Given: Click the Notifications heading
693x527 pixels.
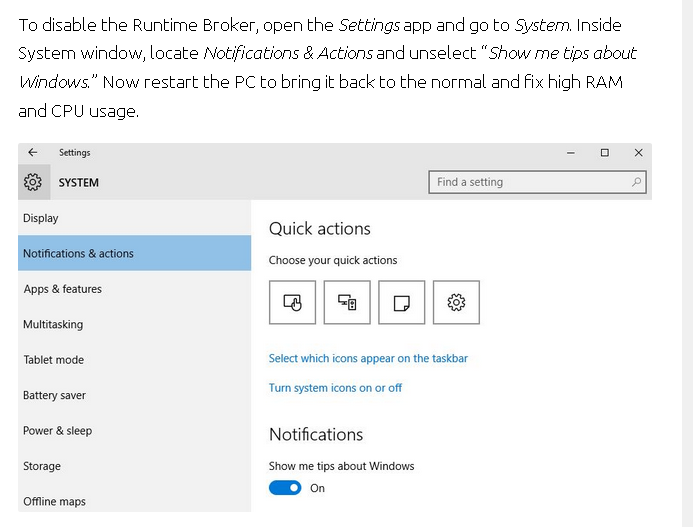Looking at the screenshot, I should [x=316, y=434].
